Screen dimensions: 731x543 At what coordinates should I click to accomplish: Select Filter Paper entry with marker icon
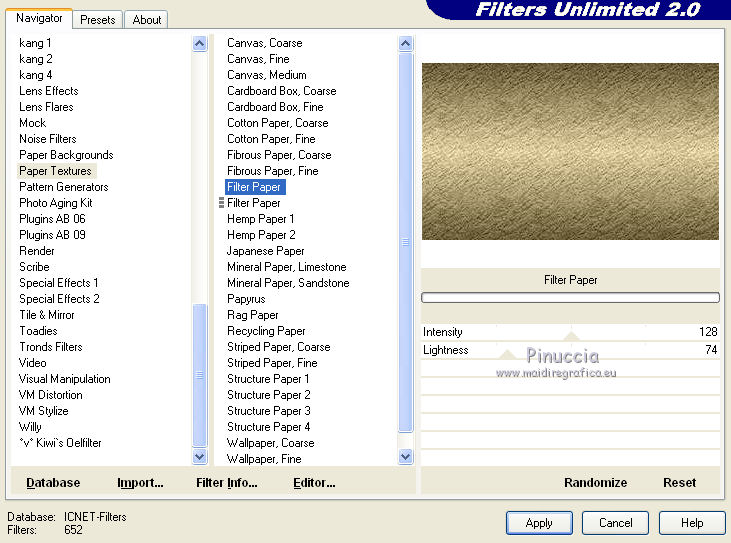tap(254, 203)
